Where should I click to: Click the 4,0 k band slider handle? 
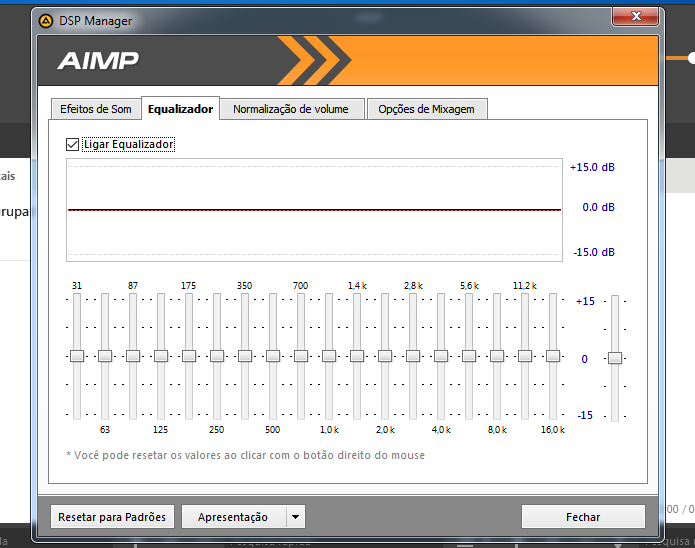point(441,356)
